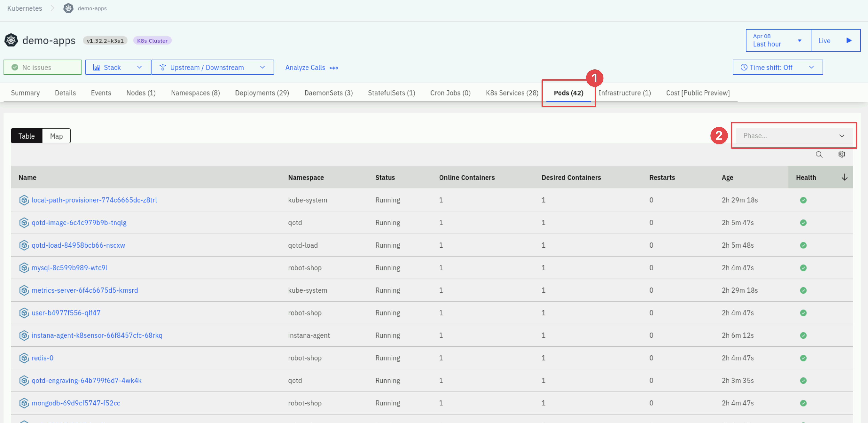This screenshot has width=868, height=423.
Task: Click pod icon beside instana-agent-k8sensor row
Action: [24, 336]
